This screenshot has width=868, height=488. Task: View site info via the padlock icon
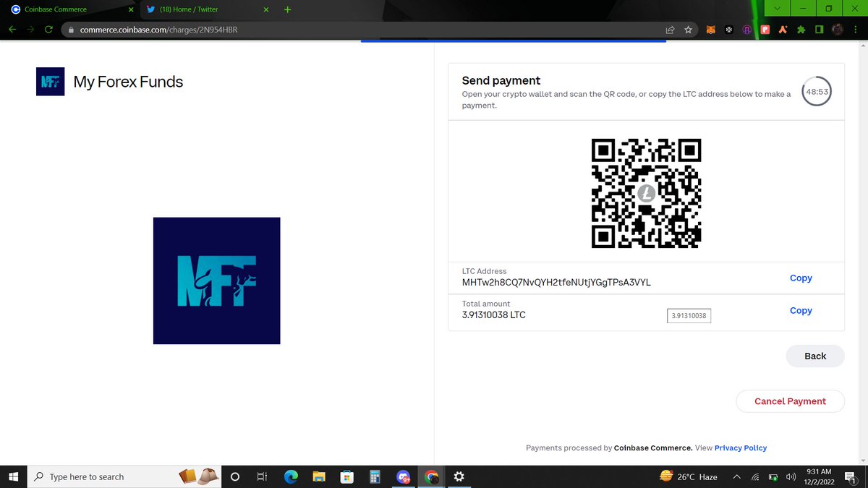tap(71, 30)
